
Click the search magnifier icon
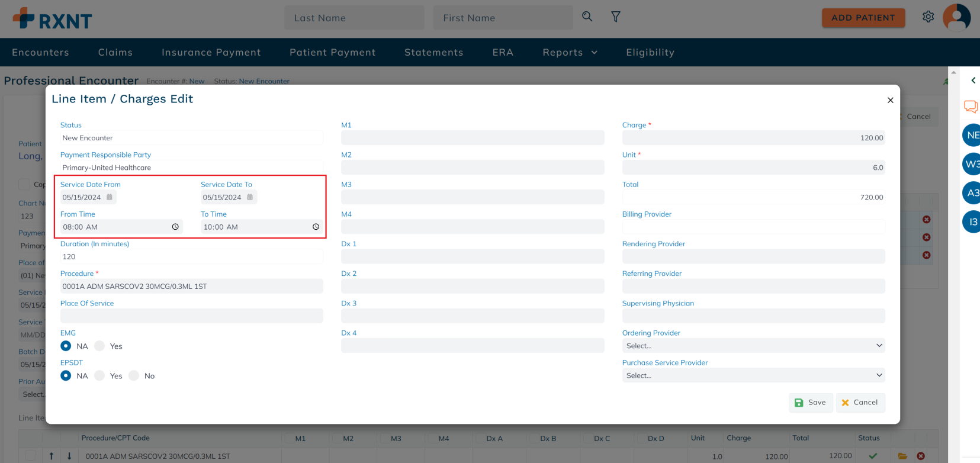click(x=587, y=17)
